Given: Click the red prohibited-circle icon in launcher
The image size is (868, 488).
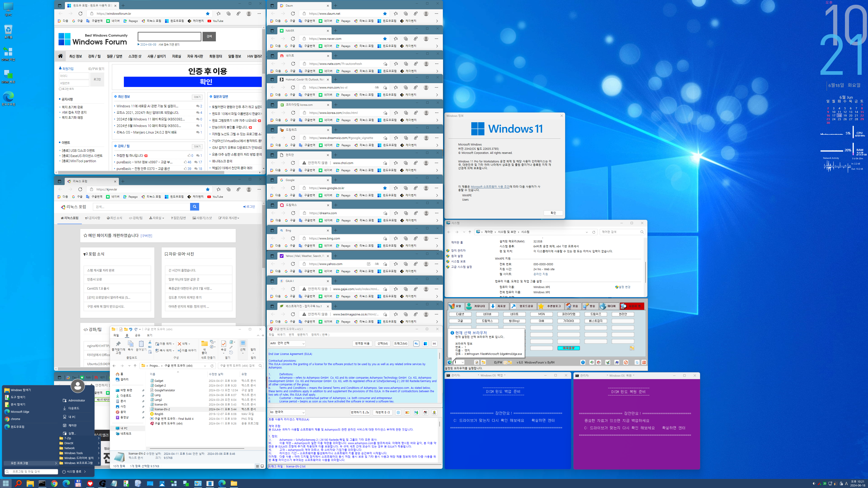Looking at the screenshot, I should 626,362.
